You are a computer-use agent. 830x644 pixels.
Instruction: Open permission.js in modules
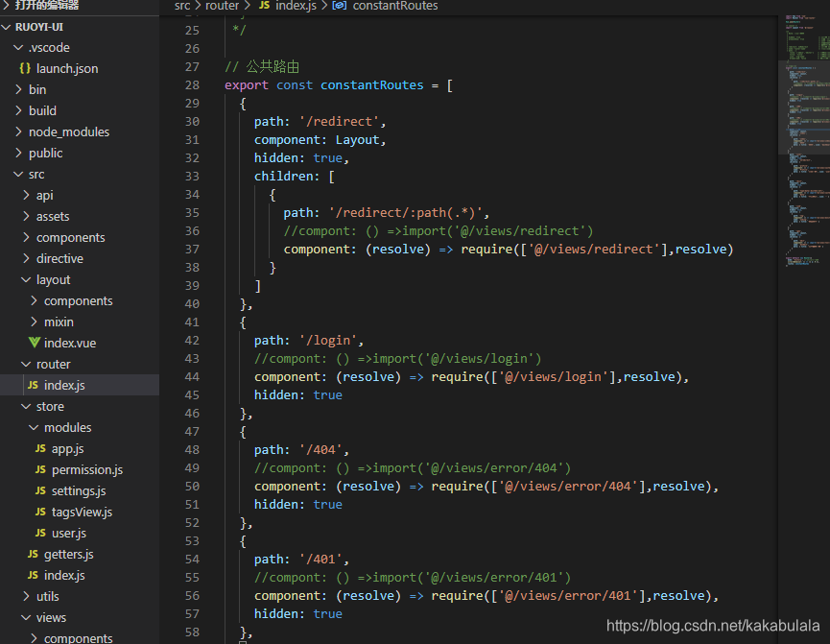click(87, 469)
